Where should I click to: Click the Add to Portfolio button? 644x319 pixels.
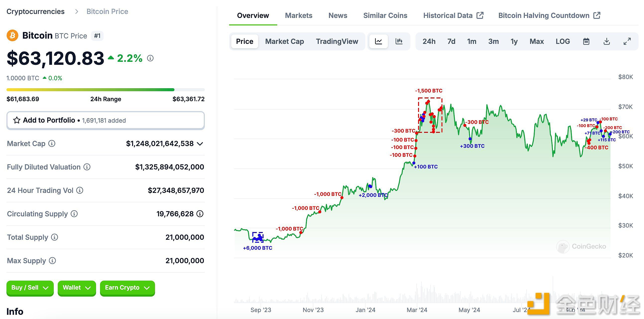[x=106, y=120]
